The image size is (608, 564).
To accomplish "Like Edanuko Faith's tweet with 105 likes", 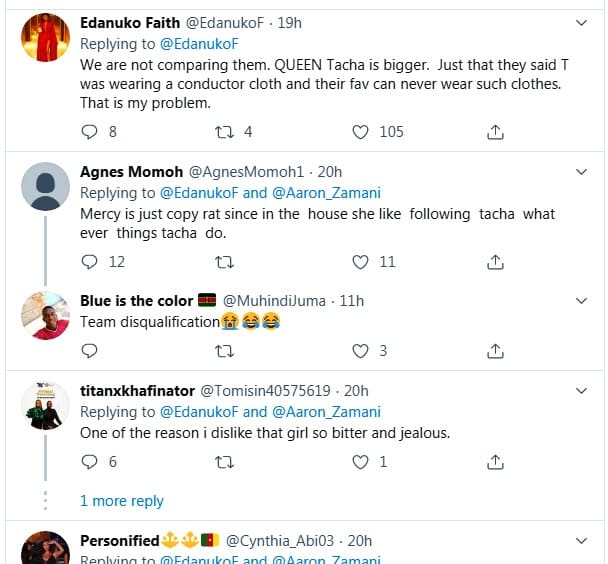I will tap(361, 132).
